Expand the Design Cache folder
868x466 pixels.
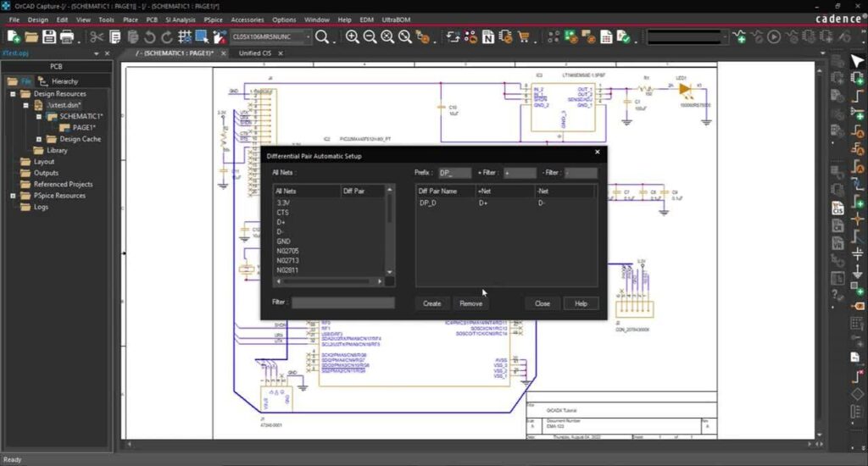tap(39, 140)
